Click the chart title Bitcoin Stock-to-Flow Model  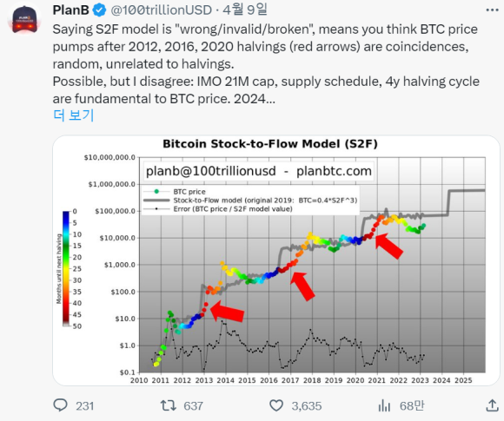pos(270,143)
